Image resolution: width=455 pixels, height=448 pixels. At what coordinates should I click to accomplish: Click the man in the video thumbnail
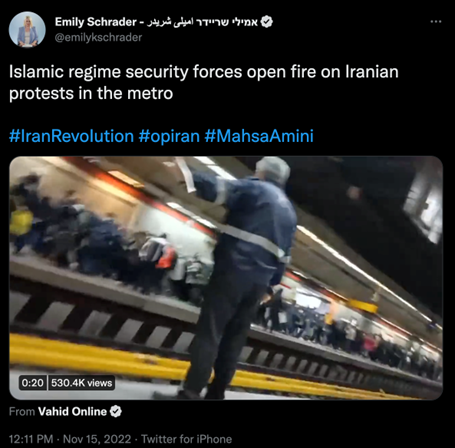[240, 277]
